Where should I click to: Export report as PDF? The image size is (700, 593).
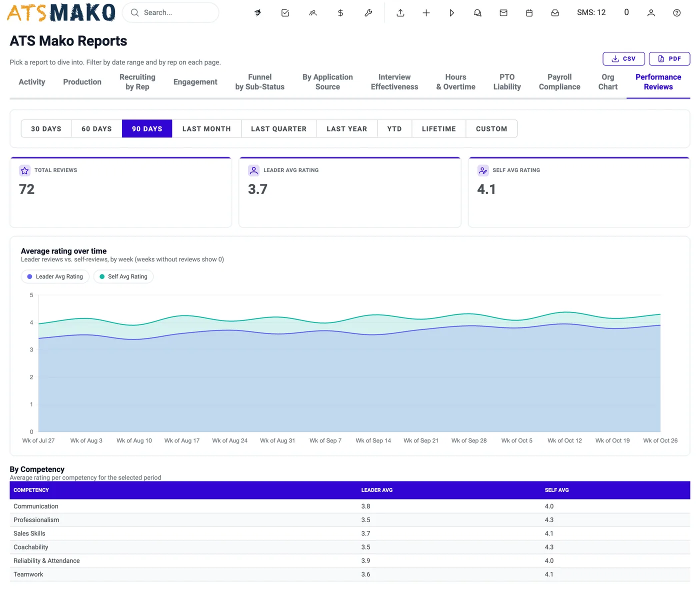click(669, 58)
